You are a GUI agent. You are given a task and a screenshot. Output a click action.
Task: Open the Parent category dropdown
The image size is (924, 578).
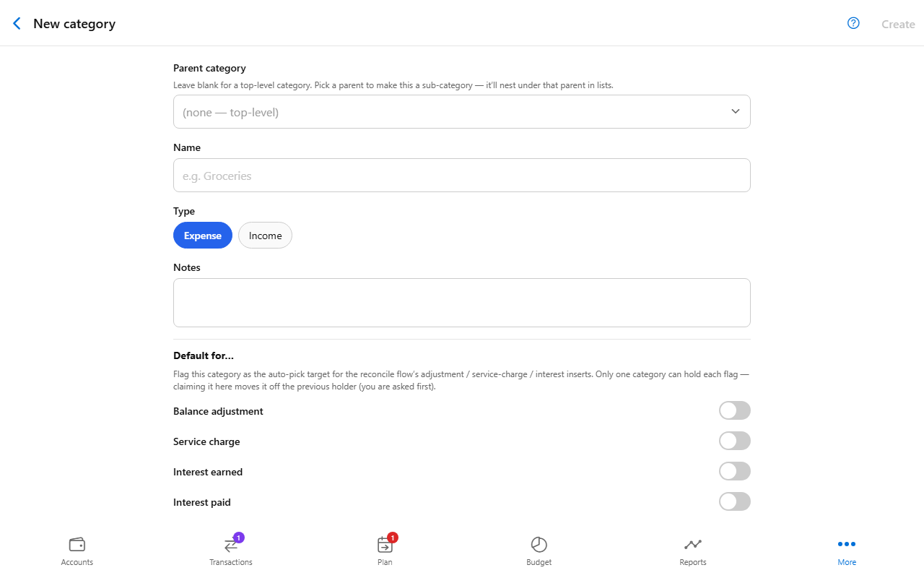[462, 112]
